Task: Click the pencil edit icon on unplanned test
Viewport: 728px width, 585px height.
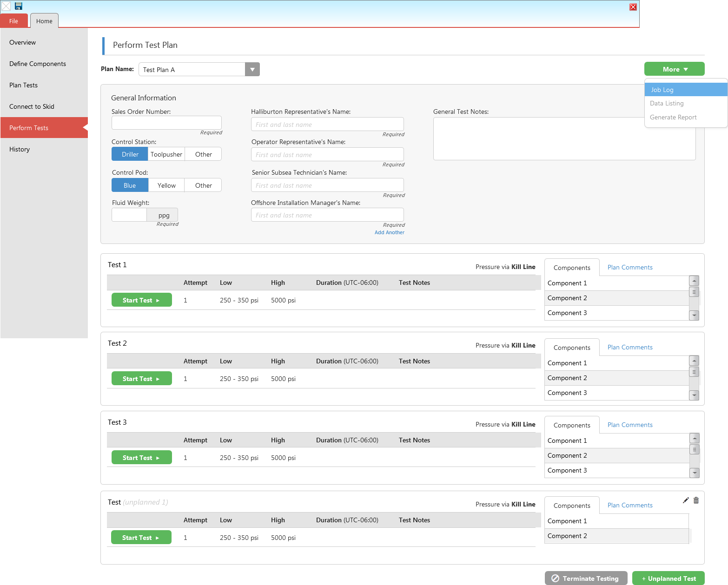Action: pyautogui.click(x=686, y=500)
